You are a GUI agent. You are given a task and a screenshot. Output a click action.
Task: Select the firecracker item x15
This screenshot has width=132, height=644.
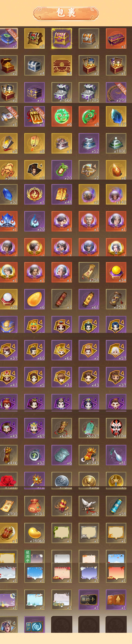click(x=62, y=506)
